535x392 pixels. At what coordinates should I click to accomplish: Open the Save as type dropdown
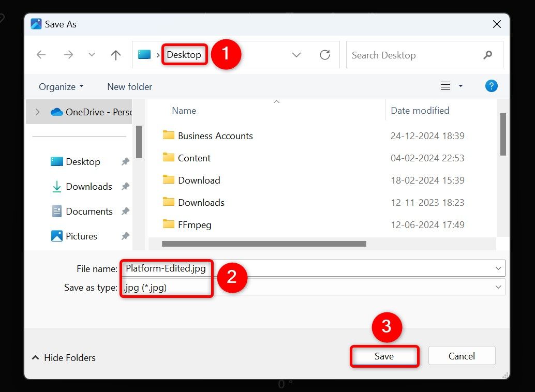point(498,287)
